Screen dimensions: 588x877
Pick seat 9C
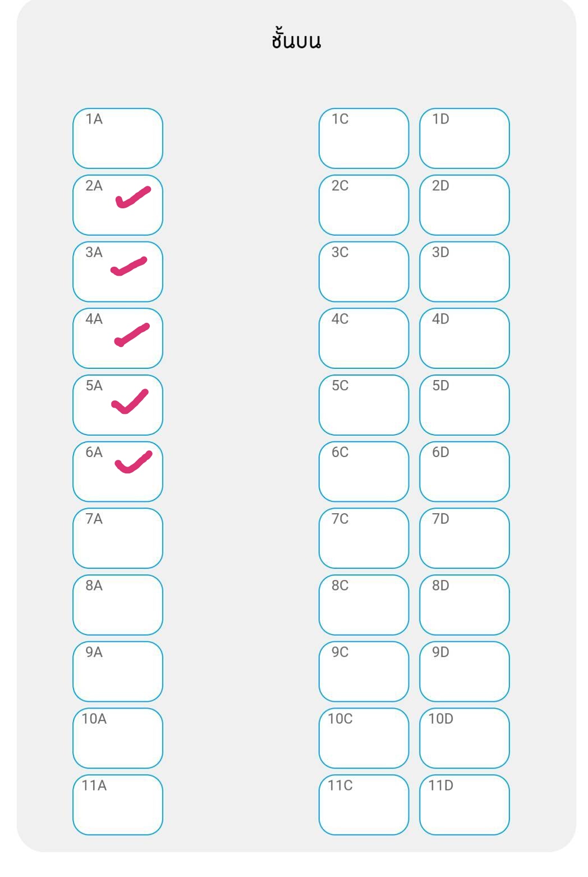point(364,672)
